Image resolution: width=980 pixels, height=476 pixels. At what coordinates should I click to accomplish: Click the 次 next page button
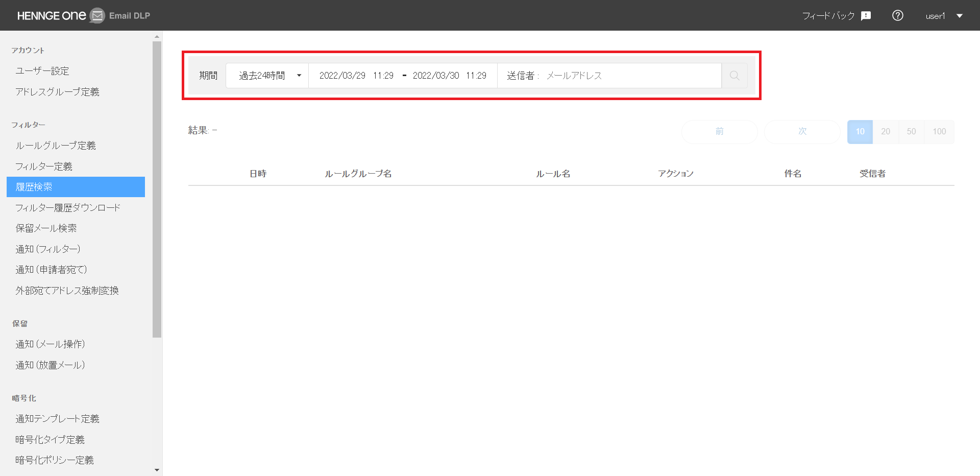pyautogui.click(x=802, y=132)
